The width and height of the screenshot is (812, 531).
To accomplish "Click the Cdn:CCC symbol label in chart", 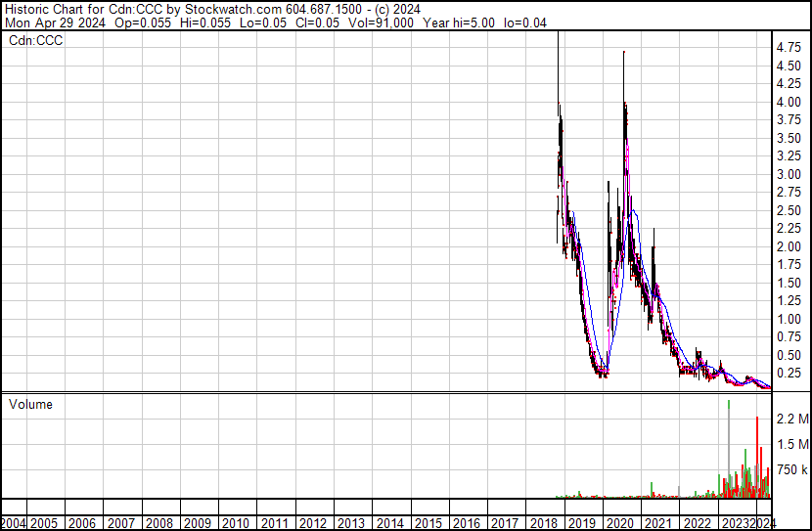I will (x=37, y=41).
